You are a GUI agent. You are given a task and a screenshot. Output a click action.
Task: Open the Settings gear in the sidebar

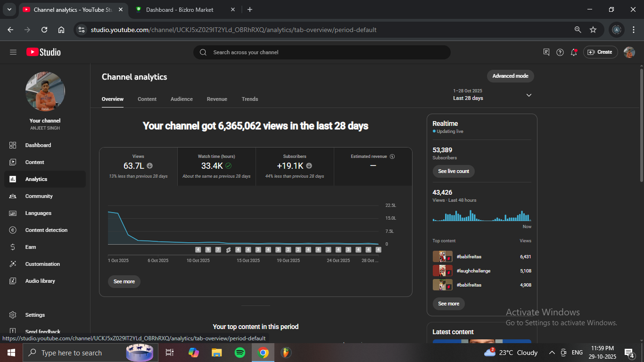pyautogui.click(x=13, y=315)
